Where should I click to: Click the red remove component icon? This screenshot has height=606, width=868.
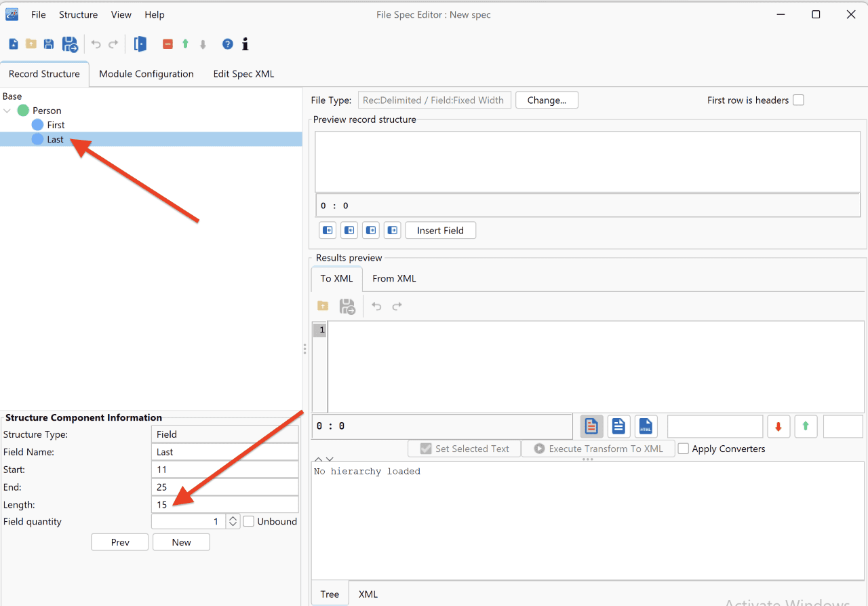tap(167, 44)
